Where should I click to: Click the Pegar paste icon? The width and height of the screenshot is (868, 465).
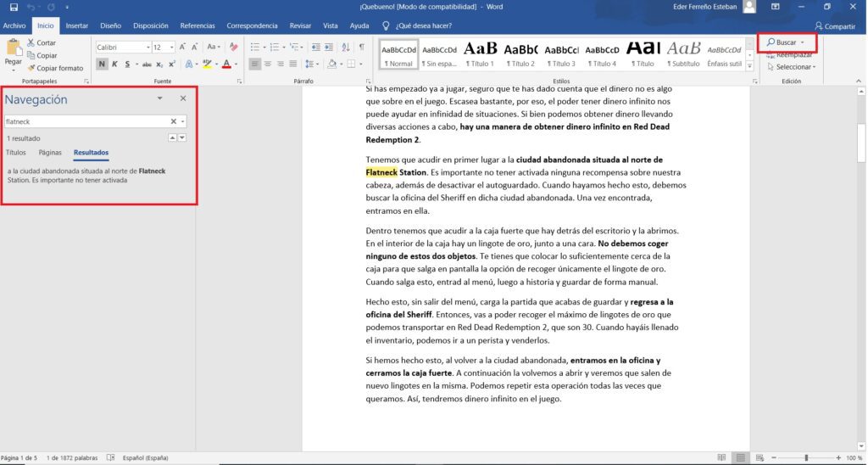(x=13, y=48)
